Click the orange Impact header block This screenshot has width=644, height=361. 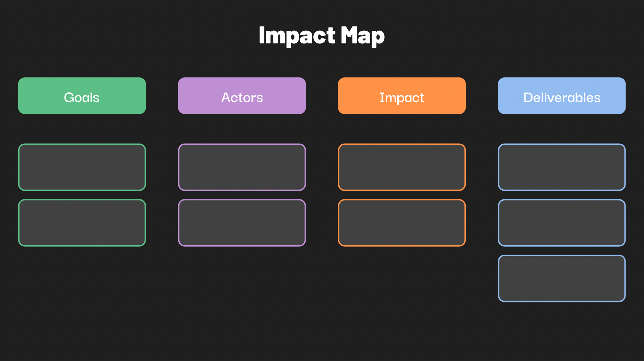(x=402, y=96)
